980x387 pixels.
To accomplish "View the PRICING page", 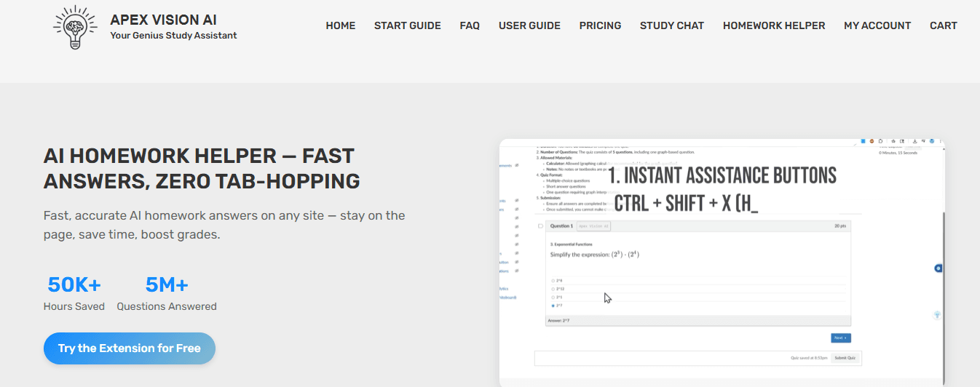I will pyautogui.click(x=600, y=25).
